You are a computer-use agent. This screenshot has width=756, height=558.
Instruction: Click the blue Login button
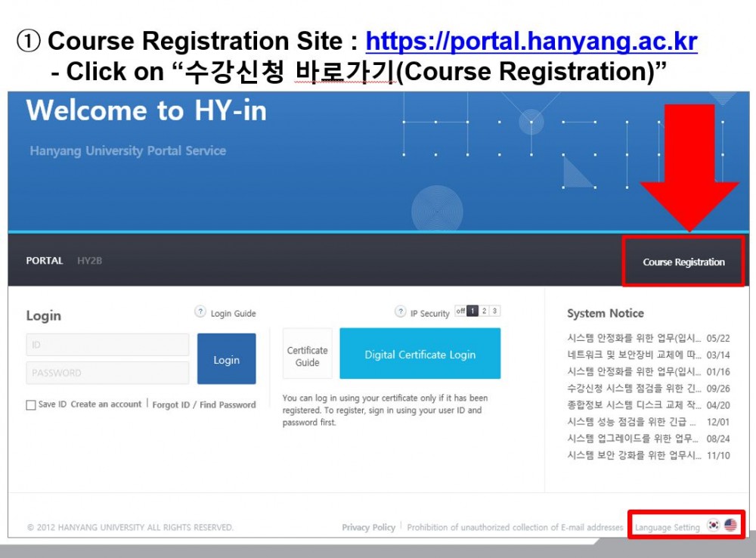(227, 359)
